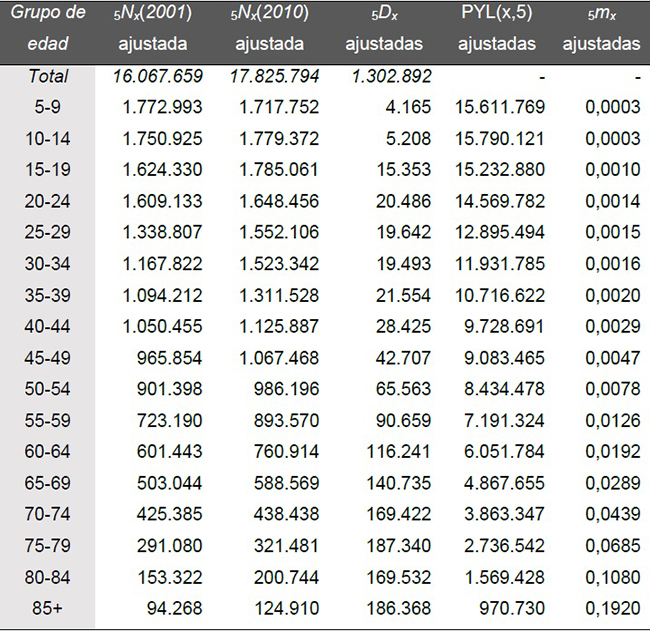The image size is (650, 631).
Task: Select the 5mx ajustadas column header
Action: click(601, 28)
